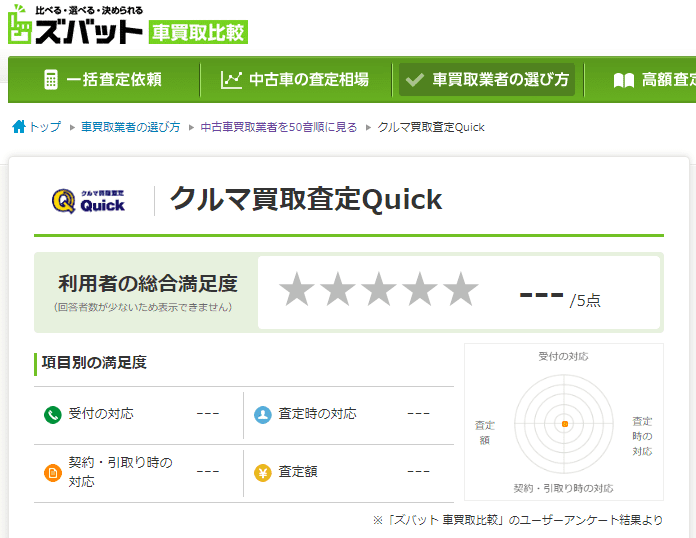The height and width of the screenshot is (538, 696).
Task: Click the 査定時の対応 row label
Action: pos(317,414)
